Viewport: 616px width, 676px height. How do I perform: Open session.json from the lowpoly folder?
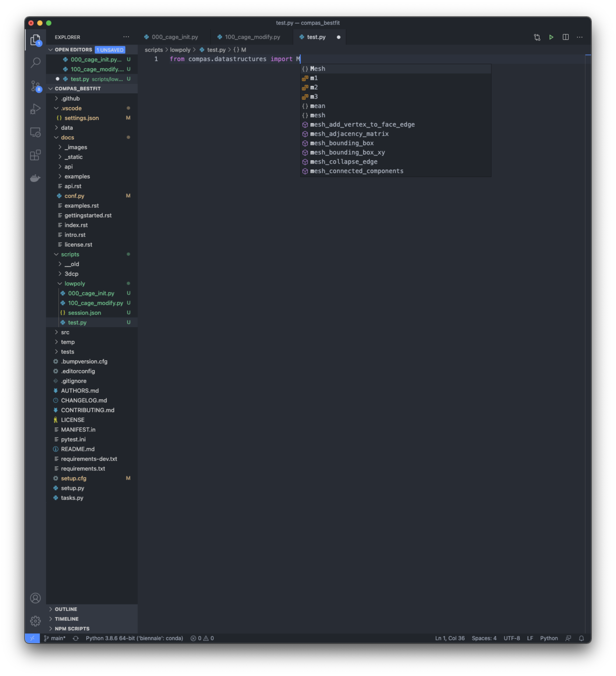(x=85, y=313)
